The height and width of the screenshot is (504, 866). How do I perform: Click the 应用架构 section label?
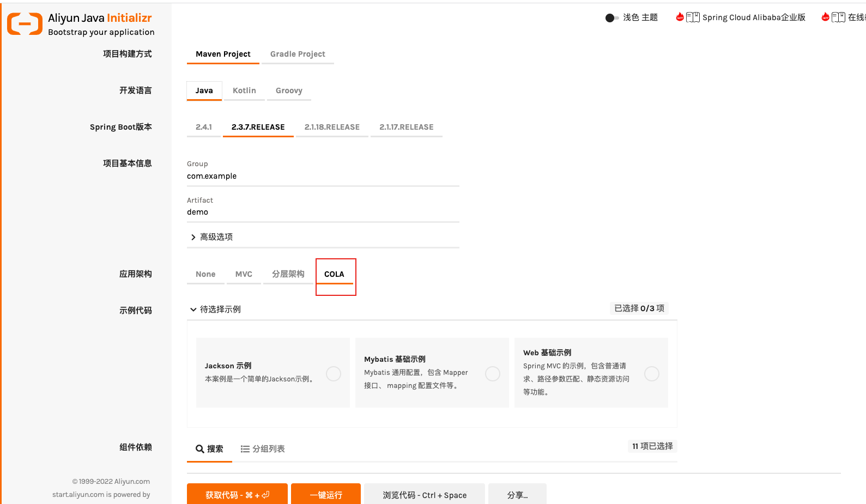[136, 274]
